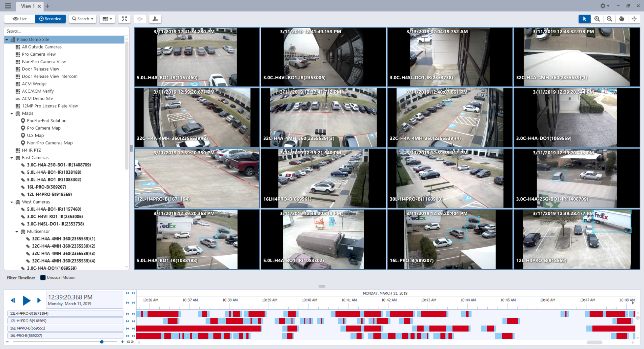Click the four-arrow move tool

pyautogui.click(x=634, y=19)
